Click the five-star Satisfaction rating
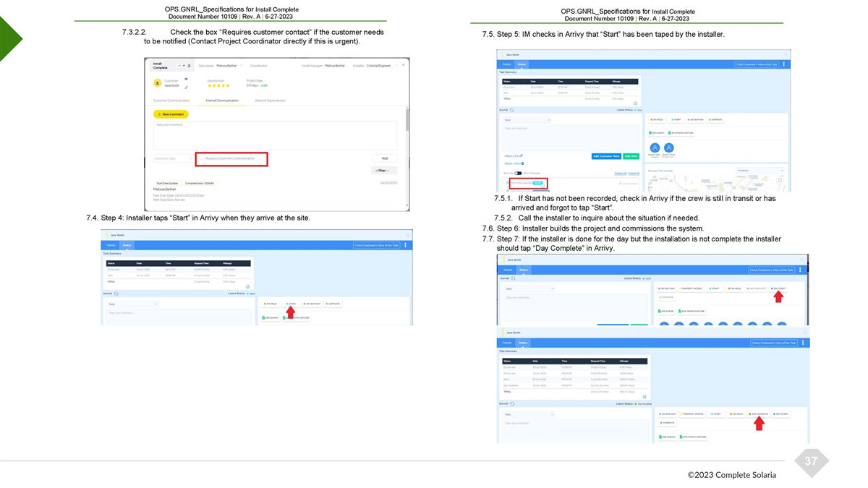Viewport: 868px width, 488px height. pyautogui.click(x=218, y=85)
